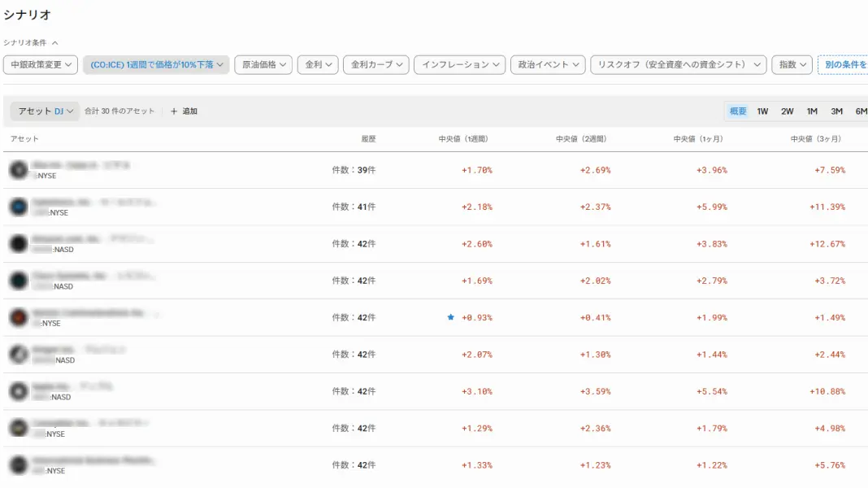Click the +1.22% one-month median value

pos(712,465)
